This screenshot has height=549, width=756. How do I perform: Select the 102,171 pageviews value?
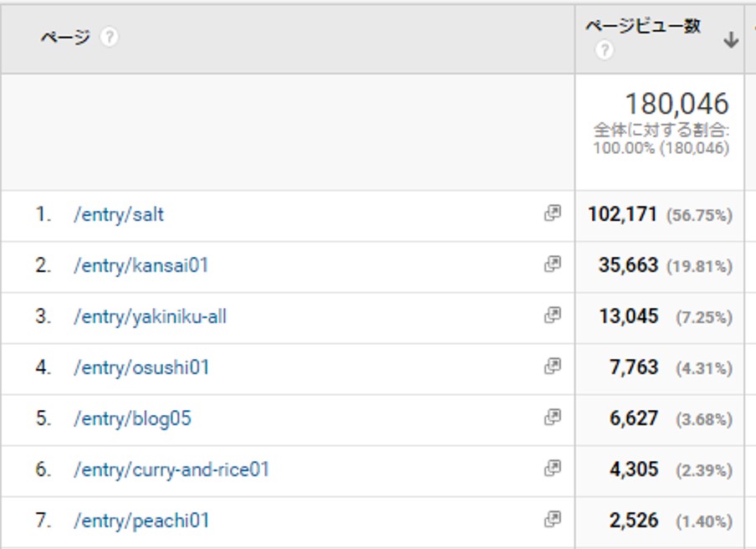pyautogui.click(x=622, y=214)
